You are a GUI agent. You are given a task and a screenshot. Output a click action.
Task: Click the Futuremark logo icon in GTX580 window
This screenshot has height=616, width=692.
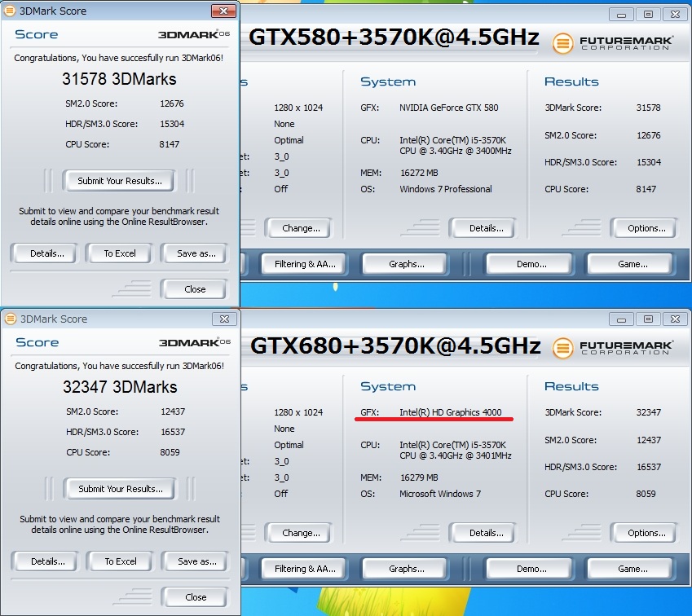click(x=562, y=43)
